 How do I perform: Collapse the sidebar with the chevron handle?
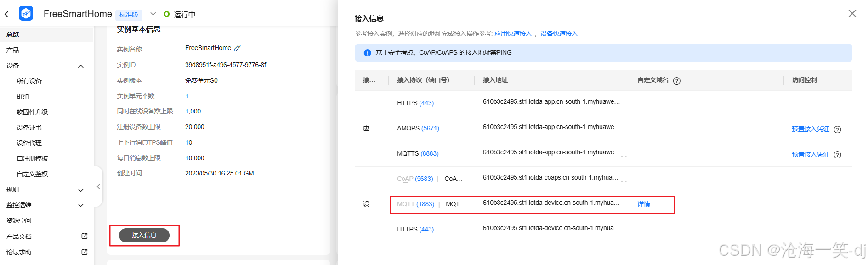98,186
